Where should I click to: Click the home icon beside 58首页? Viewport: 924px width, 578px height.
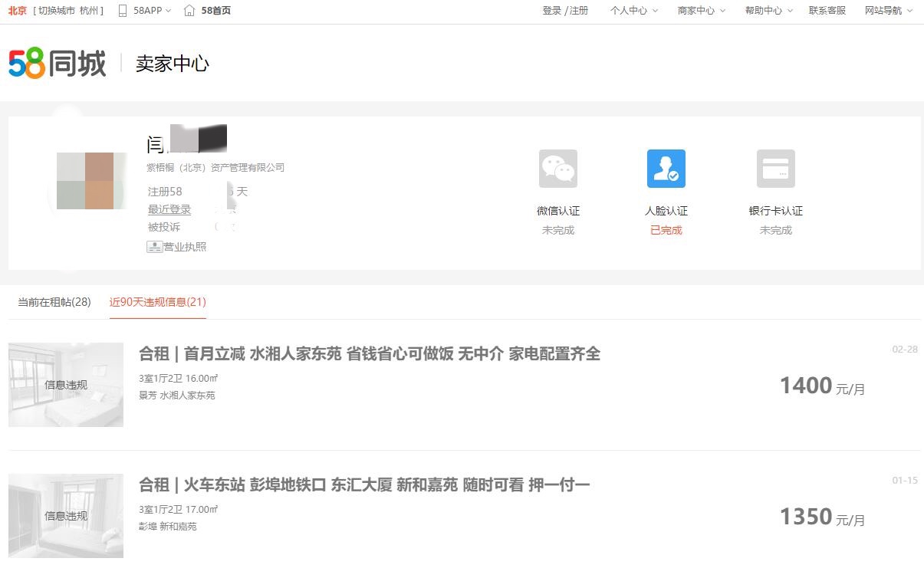click(189, 11)
